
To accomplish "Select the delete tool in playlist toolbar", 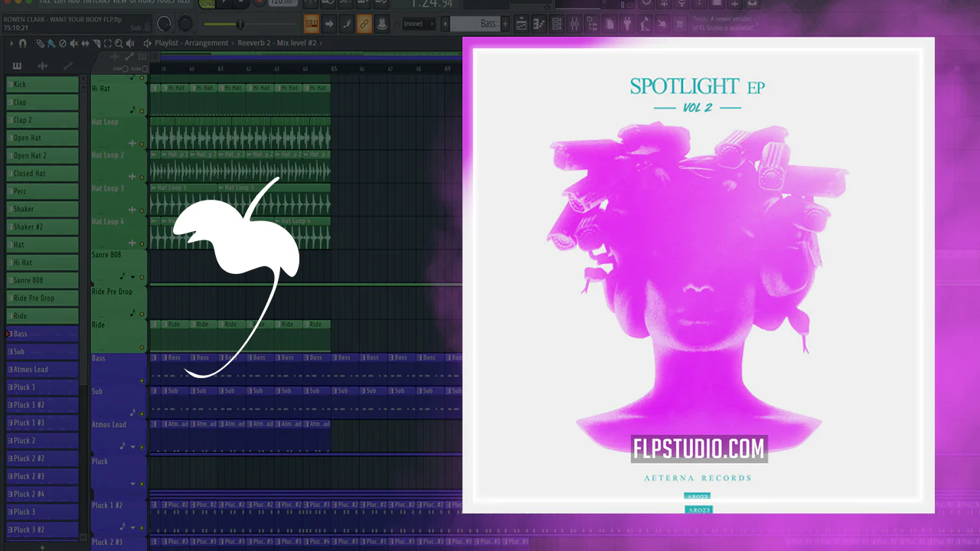I will (x=63, y=44).
